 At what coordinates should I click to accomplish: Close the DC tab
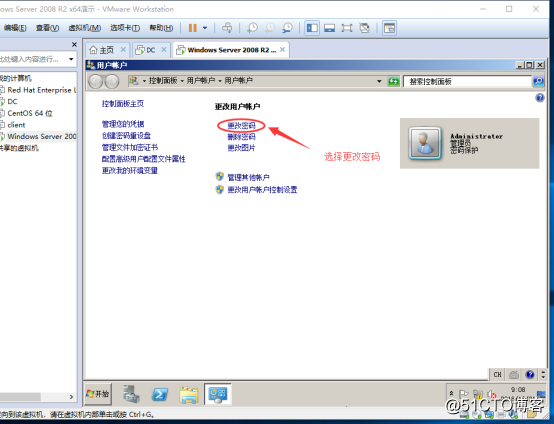tap(164, 50)
